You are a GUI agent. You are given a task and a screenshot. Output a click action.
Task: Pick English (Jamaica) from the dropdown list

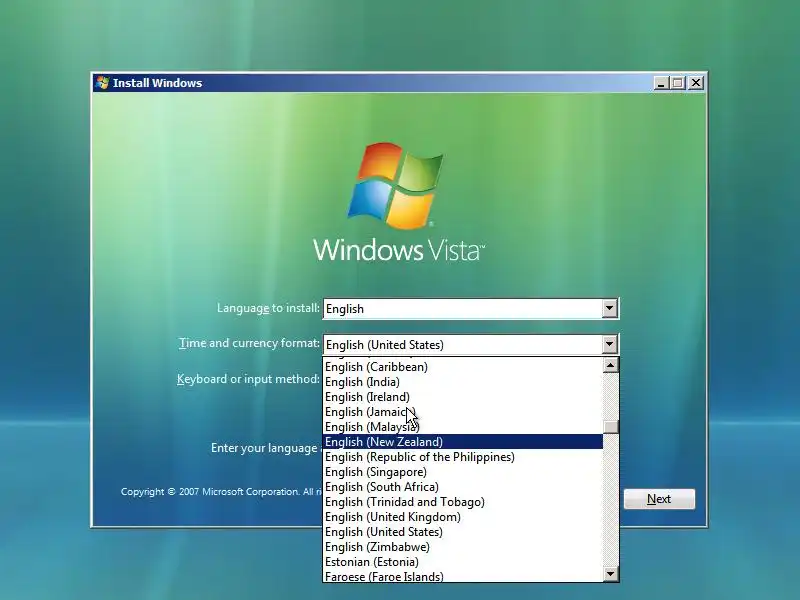(463, 412)
